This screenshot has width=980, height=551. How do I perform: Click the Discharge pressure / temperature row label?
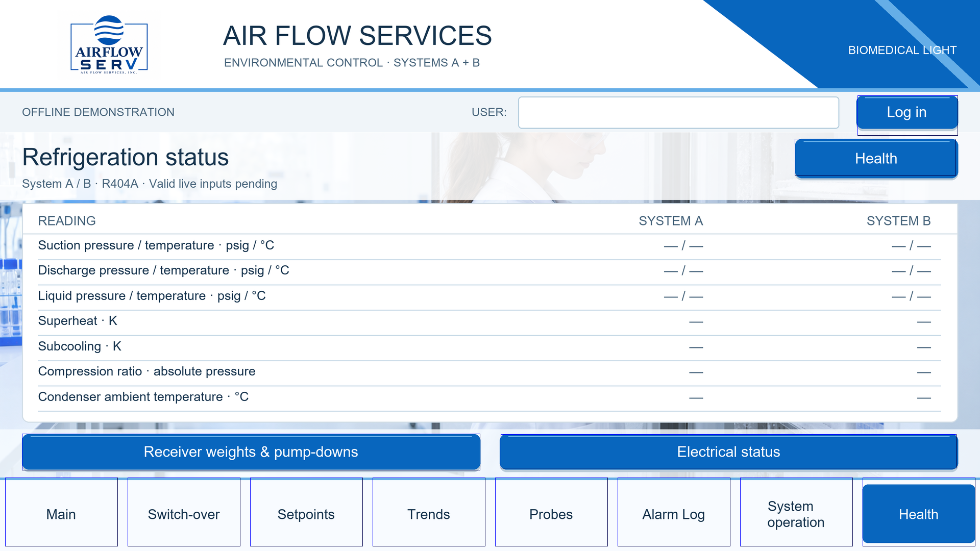[x=164, y=270]
